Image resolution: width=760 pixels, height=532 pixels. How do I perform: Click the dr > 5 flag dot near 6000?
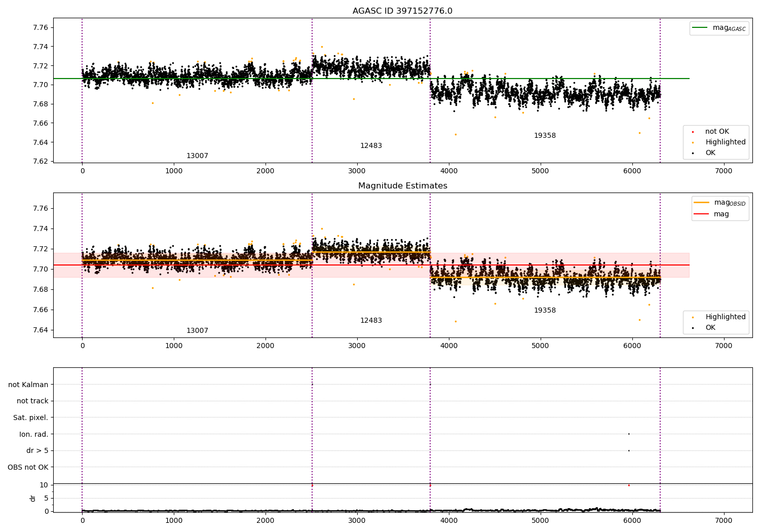point(629,450)
